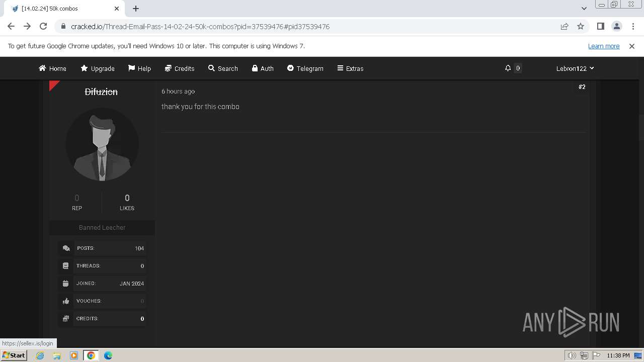Open a new tab
This screenshot has height=362, width=644.
pos(136,9)
